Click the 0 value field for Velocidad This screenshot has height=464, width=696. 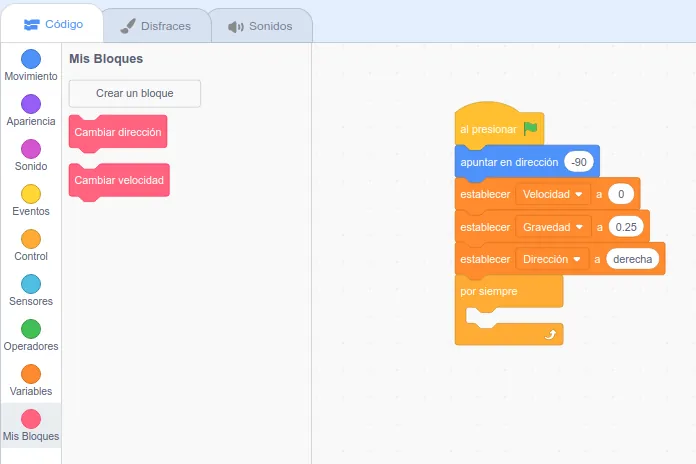(621, 194)
